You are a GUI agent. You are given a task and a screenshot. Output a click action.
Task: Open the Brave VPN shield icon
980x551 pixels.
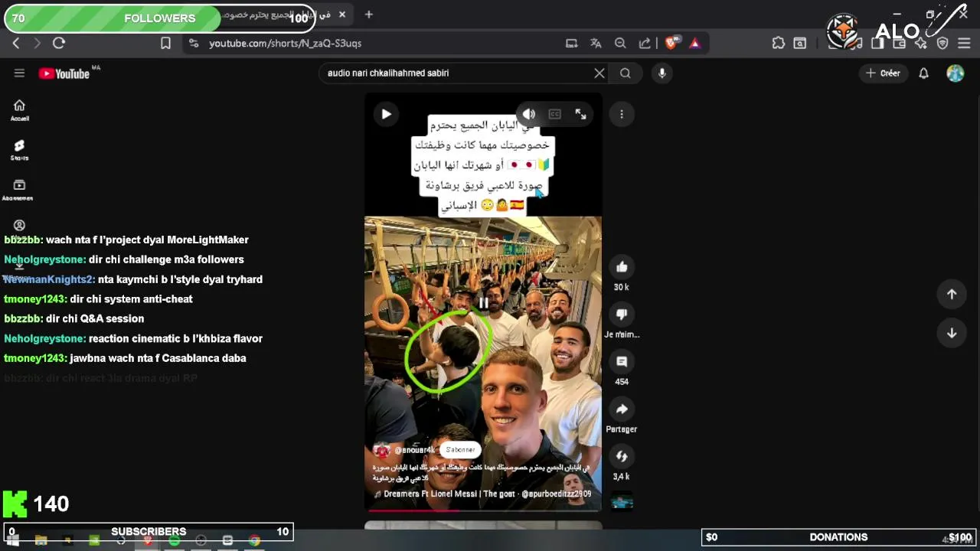point(942,44)
